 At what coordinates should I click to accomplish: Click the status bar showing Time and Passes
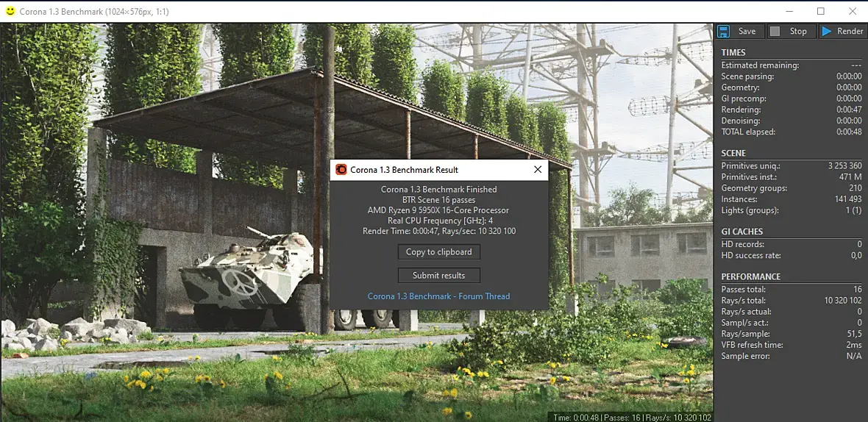tap(631, 417)
